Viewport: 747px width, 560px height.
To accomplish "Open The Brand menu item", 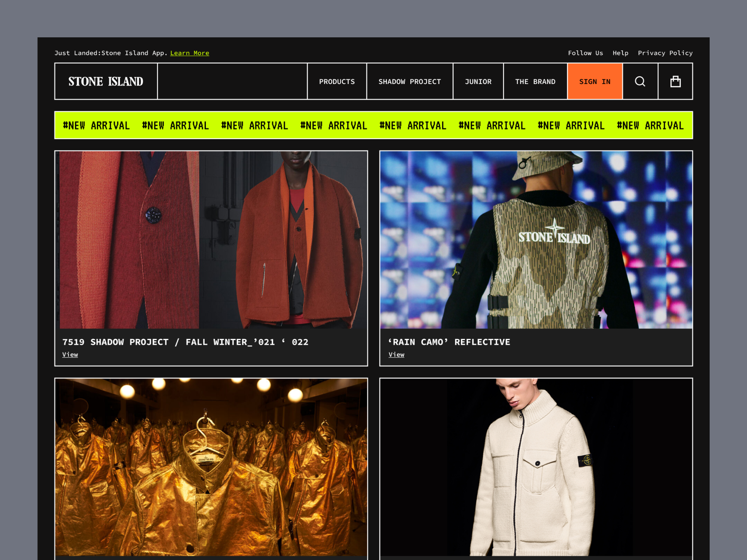I will pos(535,81).
